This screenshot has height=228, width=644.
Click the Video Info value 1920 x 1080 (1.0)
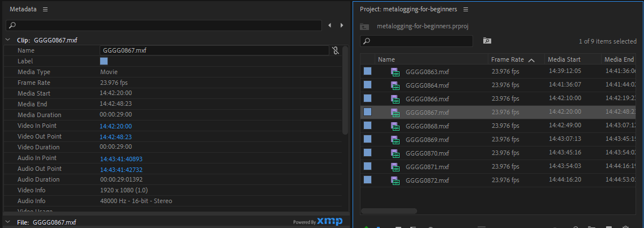pyautogui.click(x=124, y=190)
